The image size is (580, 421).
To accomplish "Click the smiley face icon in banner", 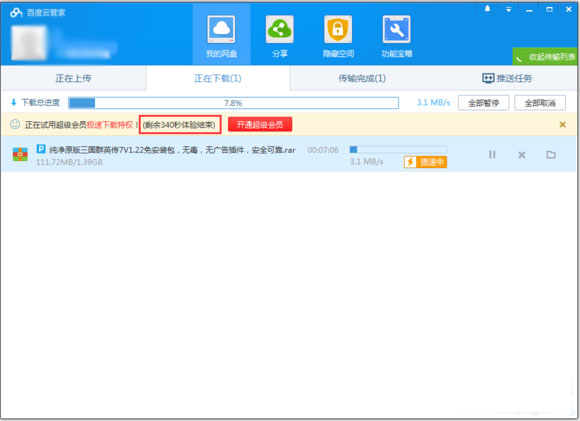I will tap(15, 124).
